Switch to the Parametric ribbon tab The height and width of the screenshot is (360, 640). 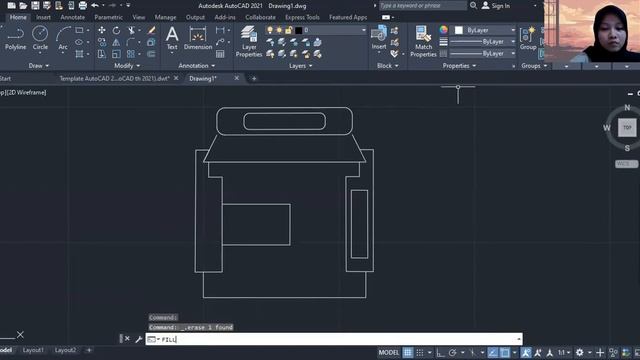(109, 17)
